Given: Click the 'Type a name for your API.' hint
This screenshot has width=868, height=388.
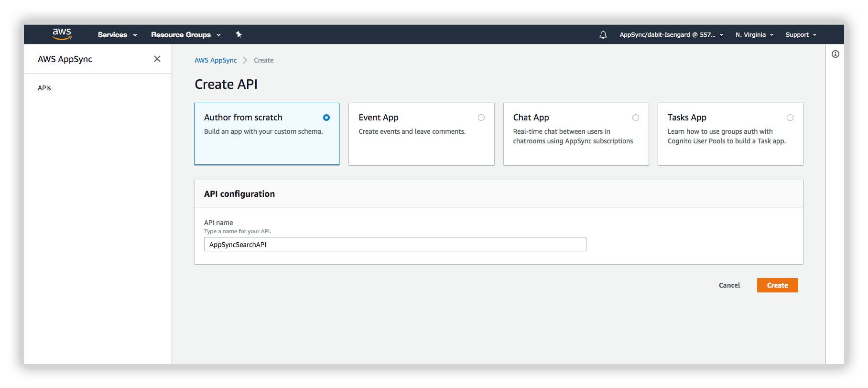Looking at the screenshot, I should click(238, 231).
